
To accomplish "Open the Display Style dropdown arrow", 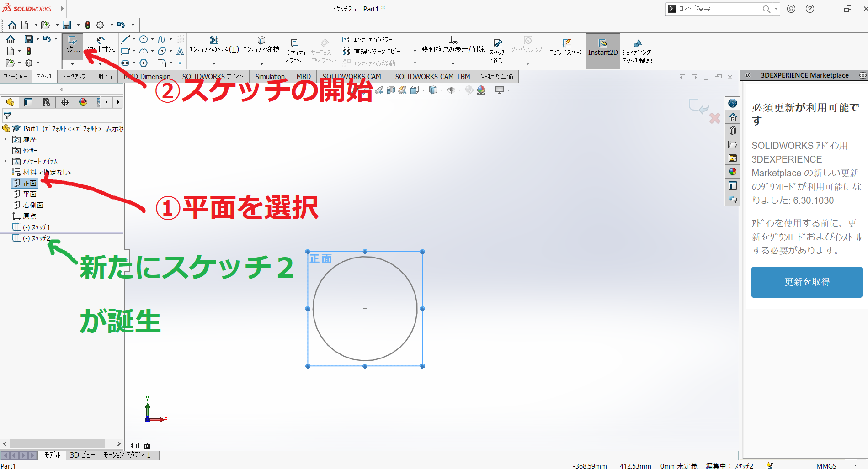I will click(x=442, y=90).
